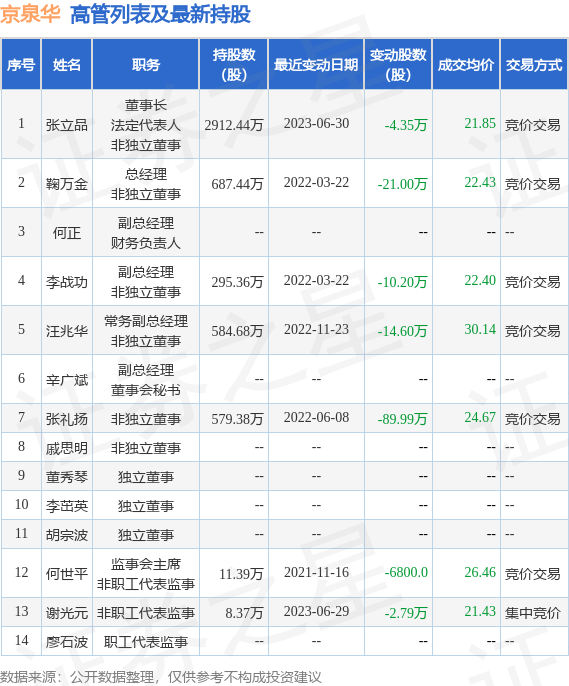Select the 持股数(股) column header
The height and width of the screenshot is (686, 569).
(234, 65)
